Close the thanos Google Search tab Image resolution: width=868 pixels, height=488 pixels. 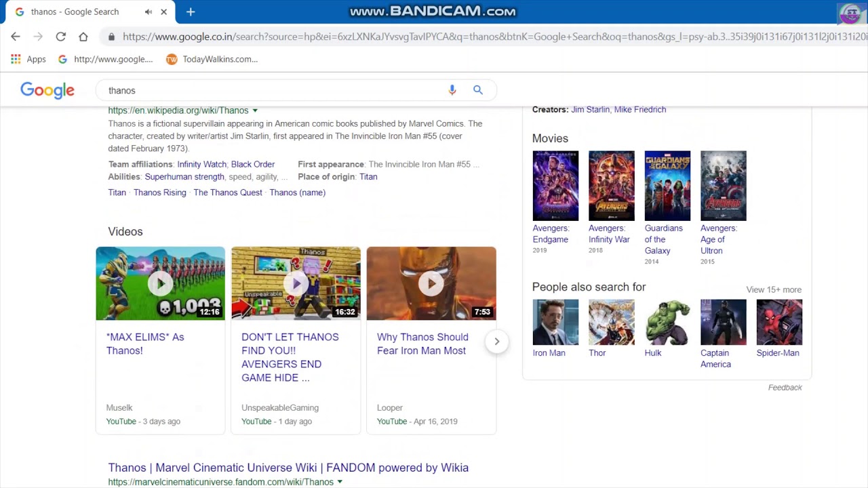[164, 12]
